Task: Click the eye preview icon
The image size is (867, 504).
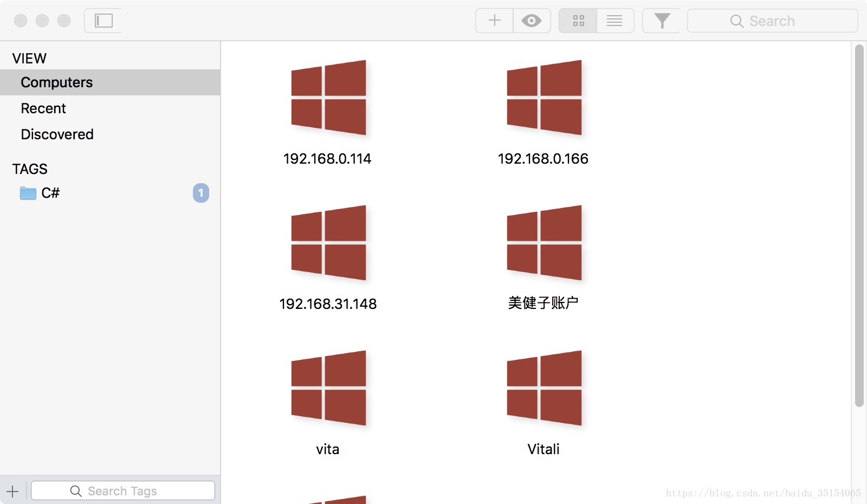Action: [532, 21]
